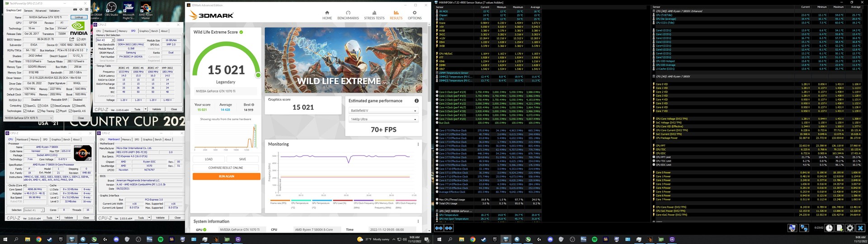
Task: Click the CPU Temperature legend color swatch
Action: [301, 200]
